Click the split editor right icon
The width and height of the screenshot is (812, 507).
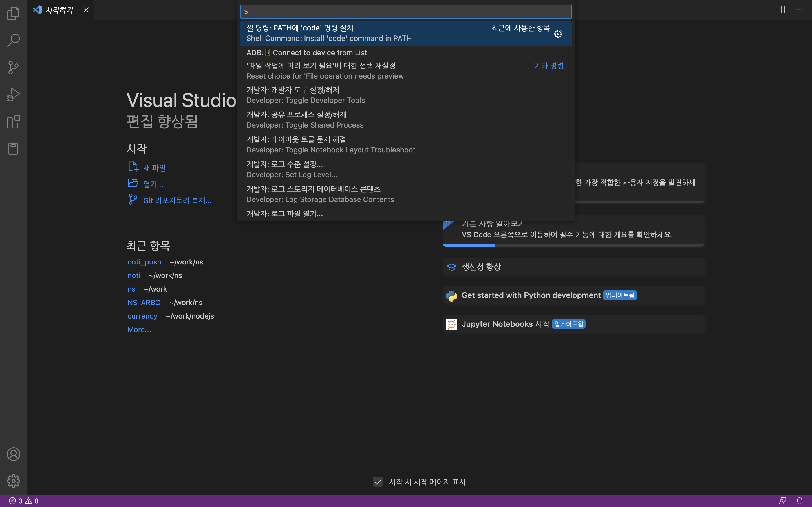point(784,10)
